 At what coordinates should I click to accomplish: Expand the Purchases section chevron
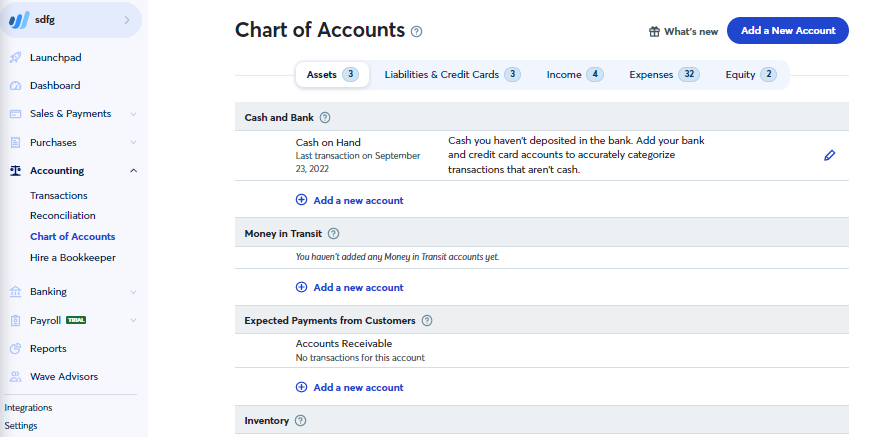pyautogui.click(x=133, y=142)
